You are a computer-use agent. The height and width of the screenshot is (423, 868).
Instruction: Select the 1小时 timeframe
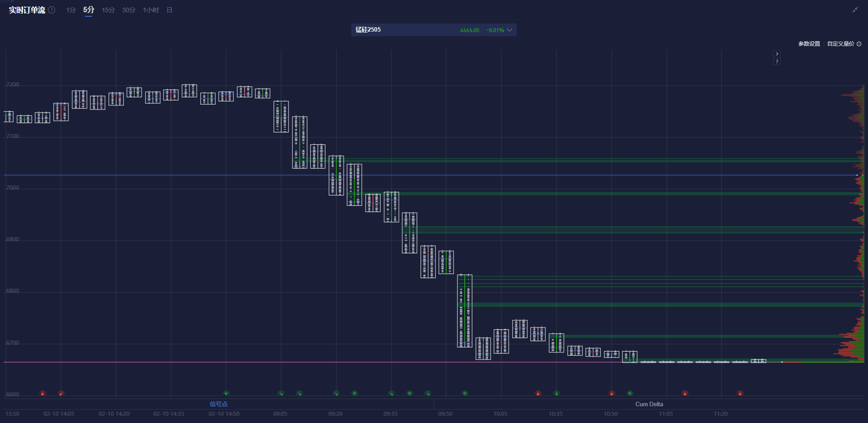click(x=151, y=10)
